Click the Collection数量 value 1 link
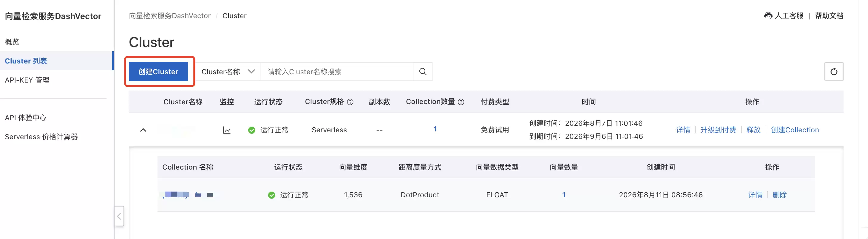 click(x=435, y=129)
